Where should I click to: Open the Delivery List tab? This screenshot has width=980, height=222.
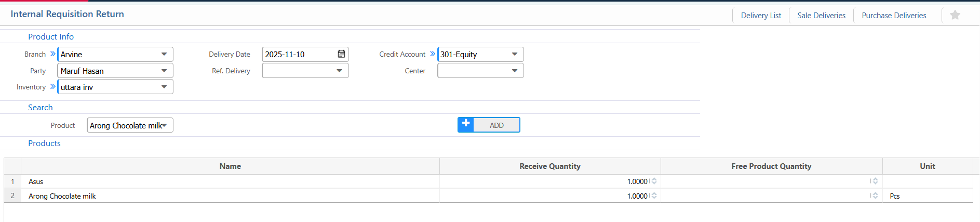(761, 16)
